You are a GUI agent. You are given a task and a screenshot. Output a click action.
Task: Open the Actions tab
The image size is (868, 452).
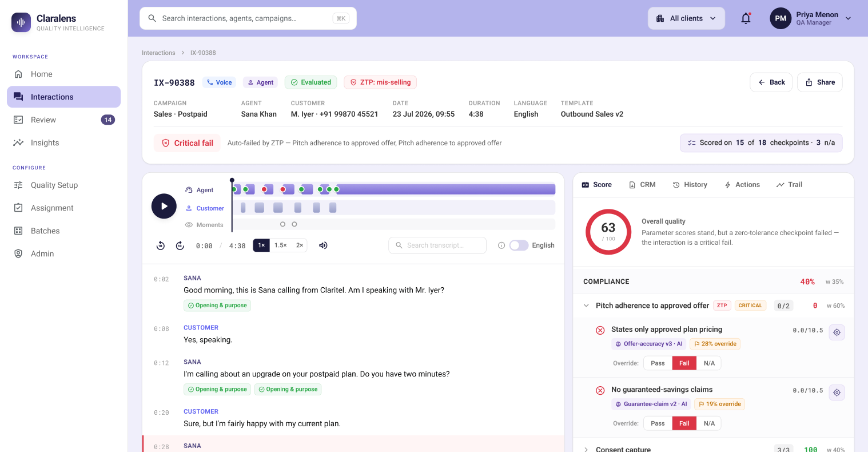(x=742, y=185)
